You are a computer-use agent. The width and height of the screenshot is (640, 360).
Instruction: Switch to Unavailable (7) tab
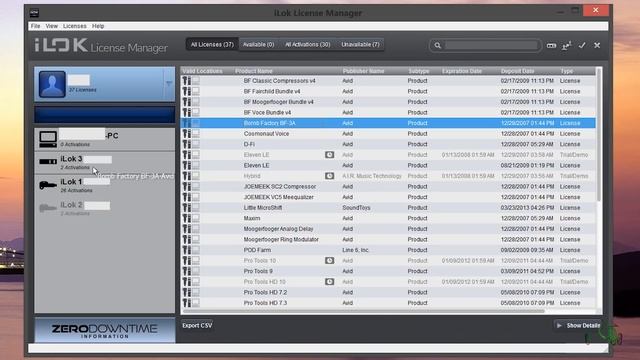360,44
